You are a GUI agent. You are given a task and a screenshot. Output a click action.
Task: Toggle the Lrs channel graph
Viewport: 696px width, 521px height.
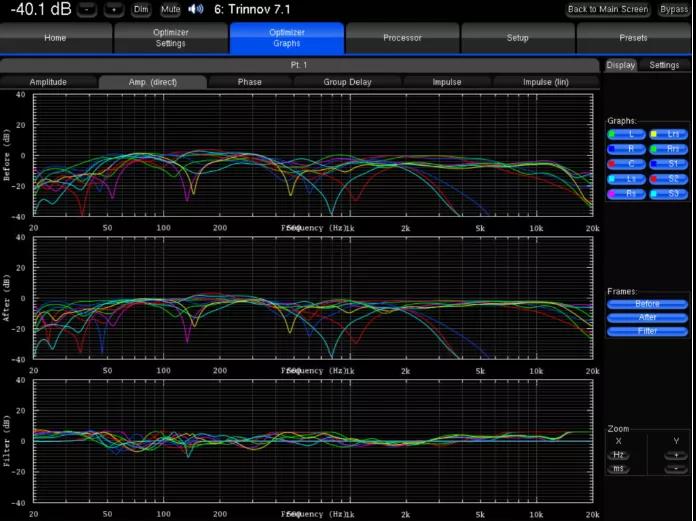click(668, 134)
